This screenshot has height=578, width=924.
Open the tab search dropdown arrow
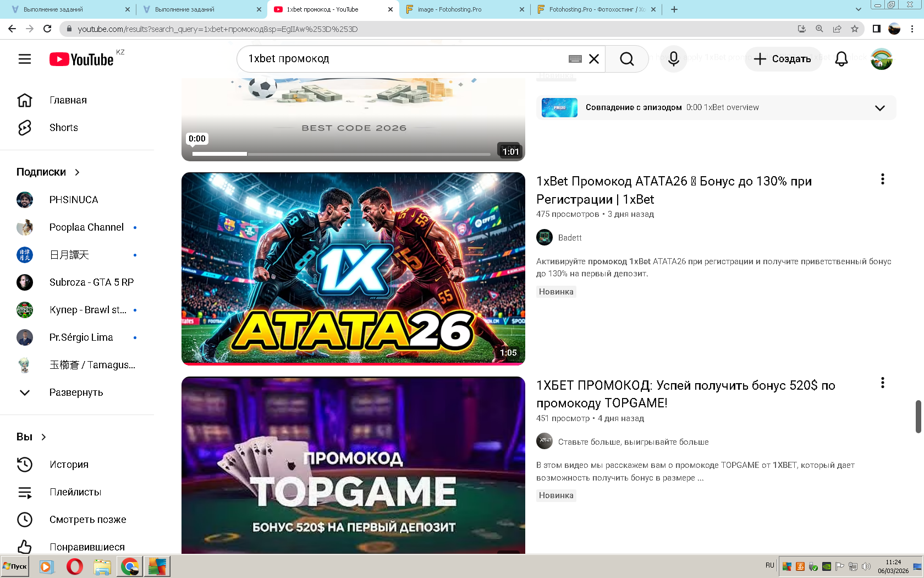[858, 9]
